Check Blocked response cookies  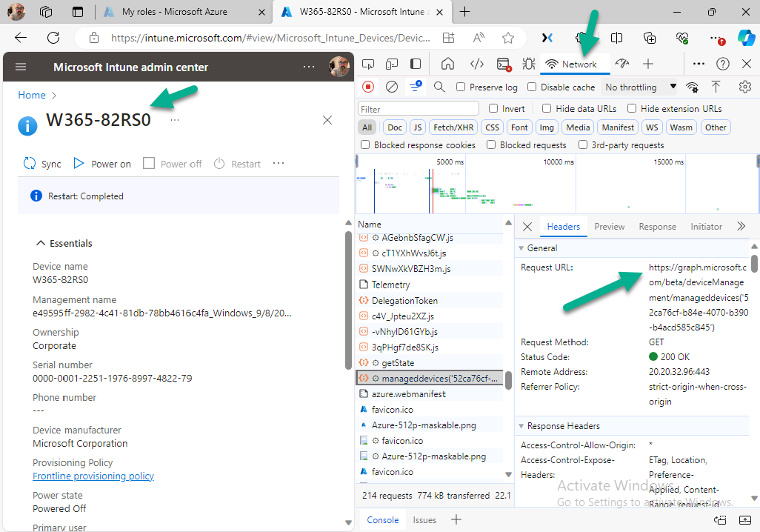tap(365, 144)
